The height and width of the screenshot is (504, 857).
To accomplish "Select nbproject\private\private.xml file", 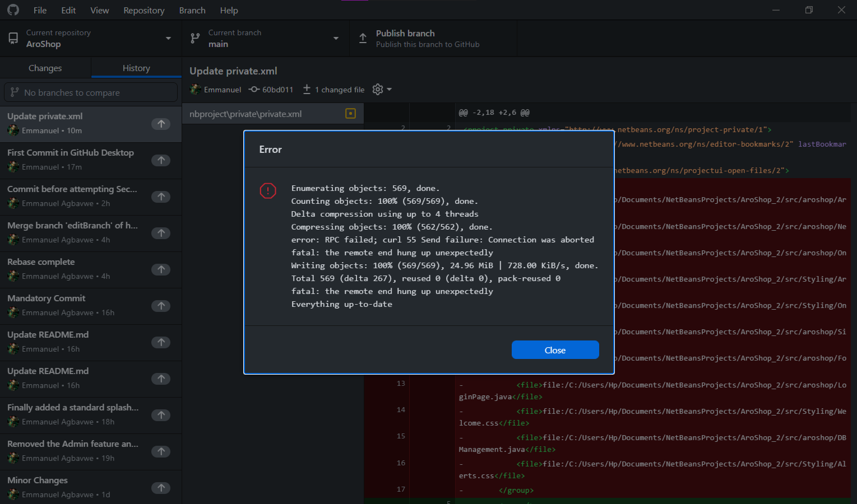I will click(x=273, y=114).
